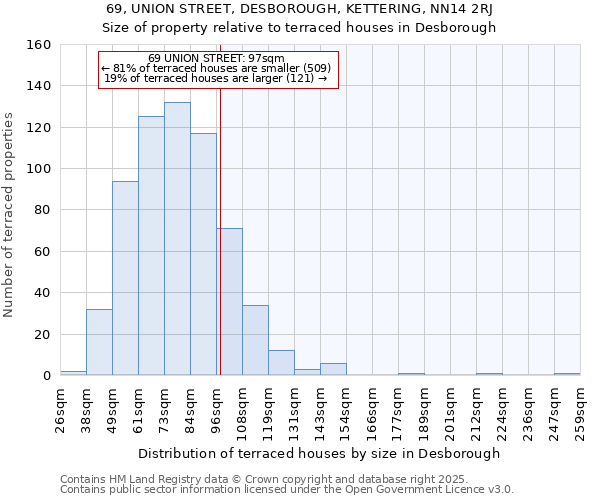The width and height of the screenshot is (600, 500).
Task: Select the bar between 61sqm and 73sqm
Action: (x=151, y=247)
